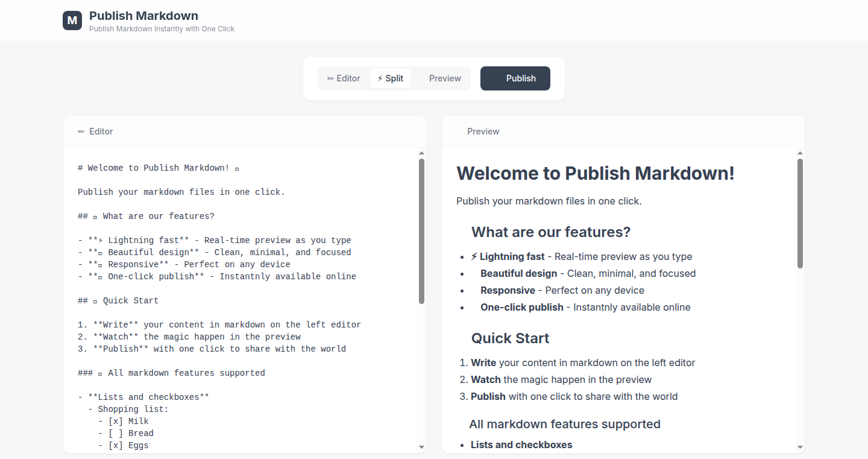This screenshot has height=459, width=868.
Task: Select the Split view mode
Action: tap(391, 78)
